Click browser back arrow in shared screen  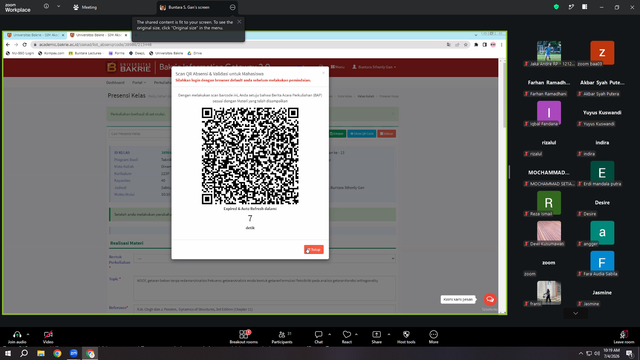[8, 44]
